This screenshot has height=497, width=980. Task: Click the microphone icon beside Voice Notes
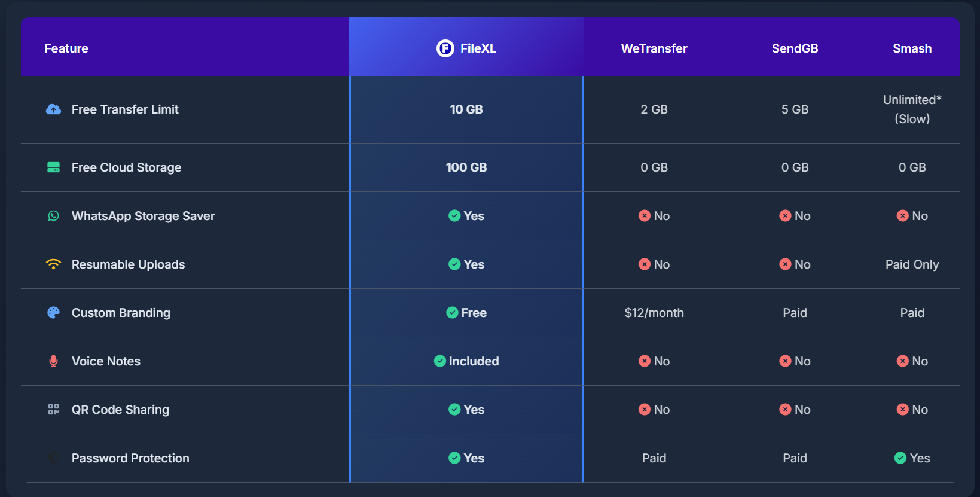point(54,361)
